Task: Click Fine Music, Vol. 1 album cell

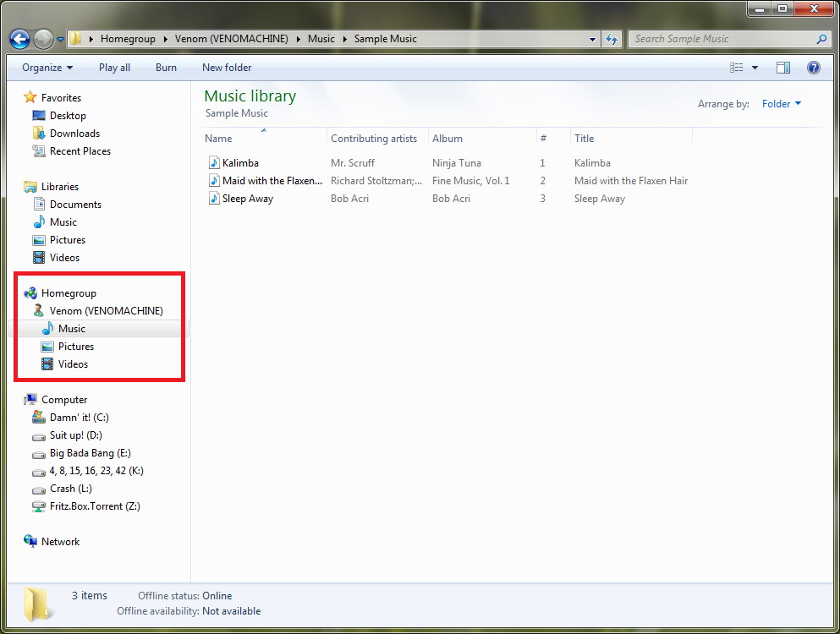Action: [x=471, y=180]
